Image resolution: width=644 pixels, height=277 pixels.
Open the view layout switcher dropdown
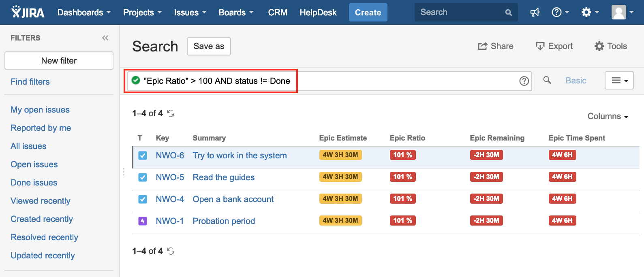point(619,81)
